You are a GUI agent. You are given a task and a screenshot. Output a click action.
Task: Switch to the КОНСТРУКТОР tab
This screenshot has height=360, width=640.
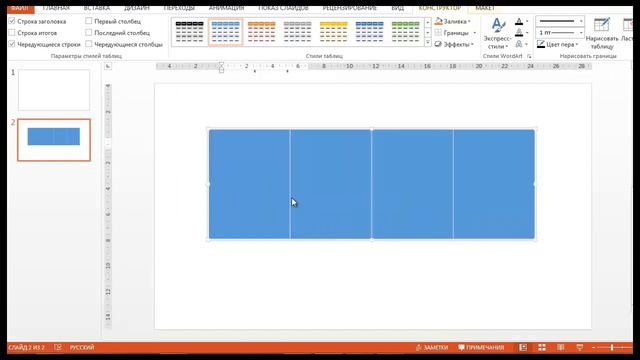(440, 8)
